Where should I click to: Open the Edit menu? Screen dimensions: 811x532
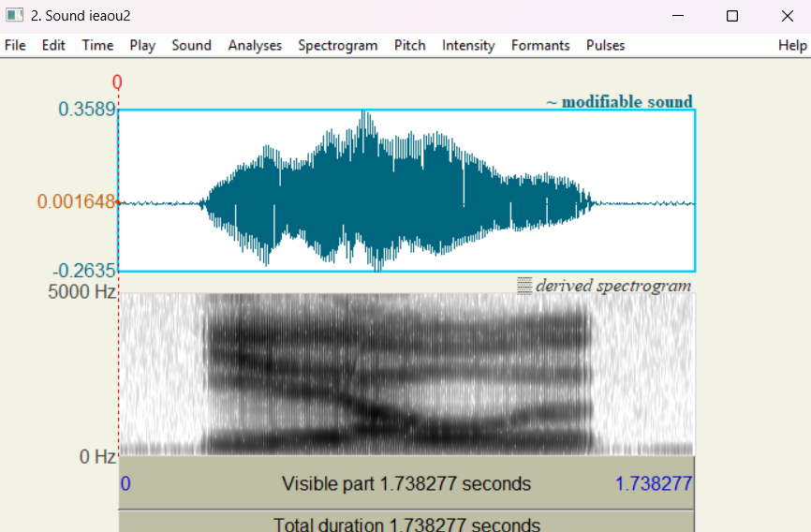53,46
